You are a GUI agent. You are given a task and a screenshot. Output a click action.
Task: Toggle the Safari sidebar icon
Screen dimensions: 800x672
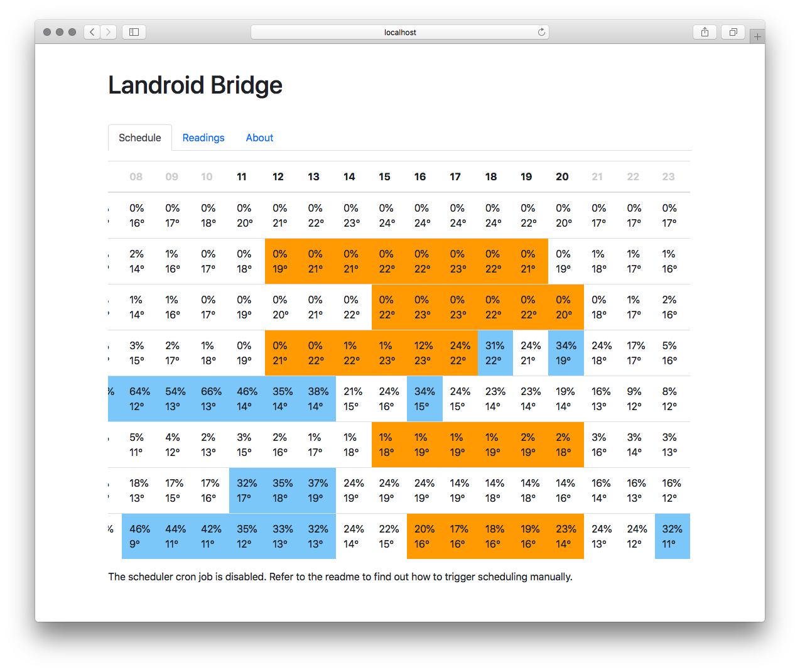(134, 32)
